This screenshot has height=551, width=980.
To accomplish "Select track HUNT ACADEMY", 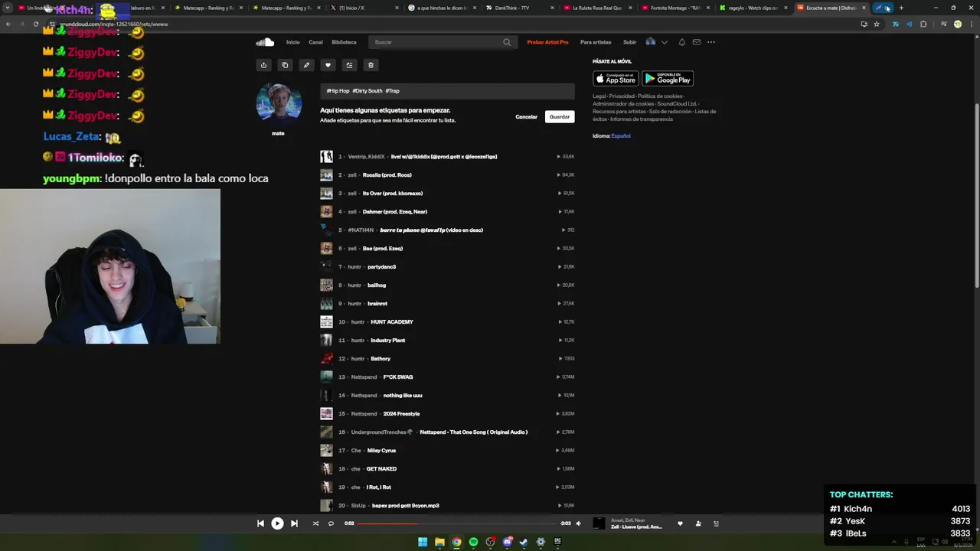I will (x=392, y=322).
